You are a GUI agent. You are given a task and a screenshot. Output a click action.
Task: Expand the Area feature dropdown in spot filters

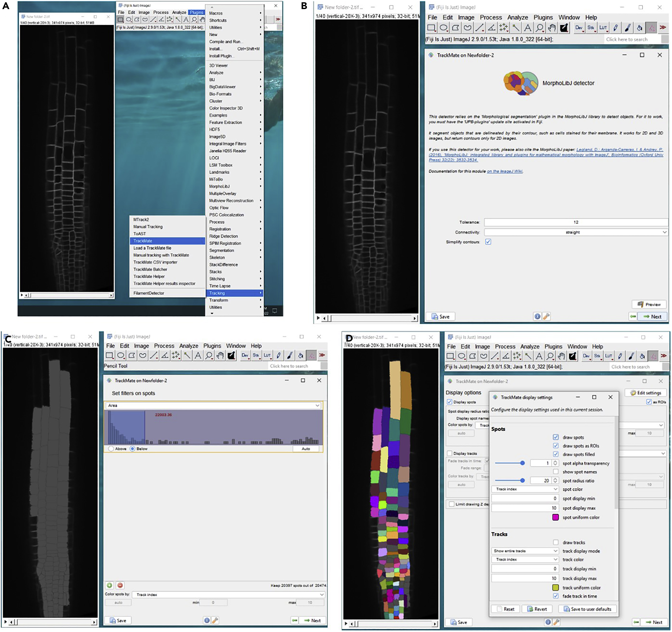pyautogui.click(x=213, y=405)
